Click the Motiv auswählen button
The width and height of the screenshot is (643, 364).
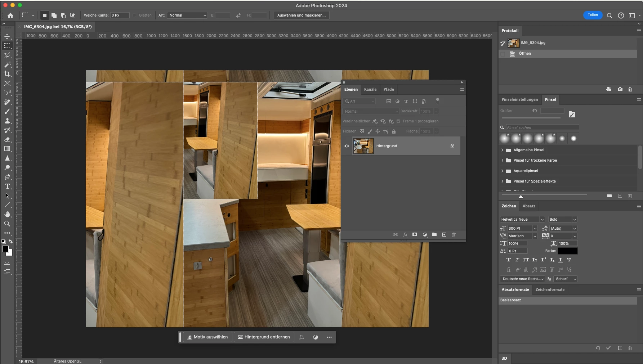[207, 337]
